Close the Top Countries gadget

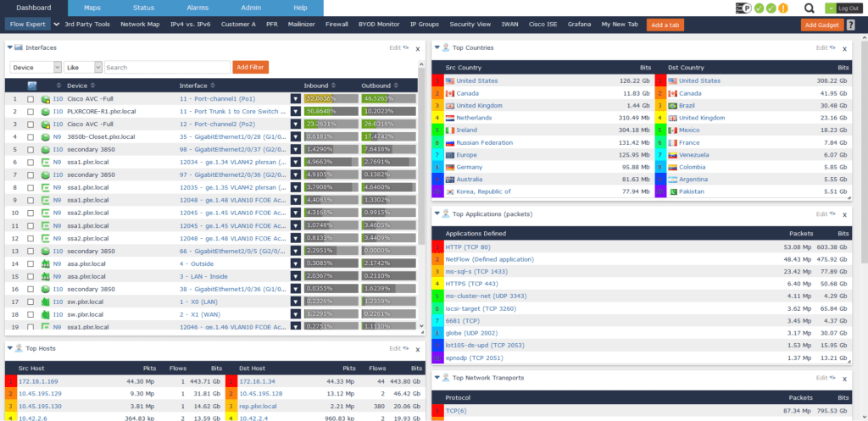pyautogui.click(x=844, y=48)
